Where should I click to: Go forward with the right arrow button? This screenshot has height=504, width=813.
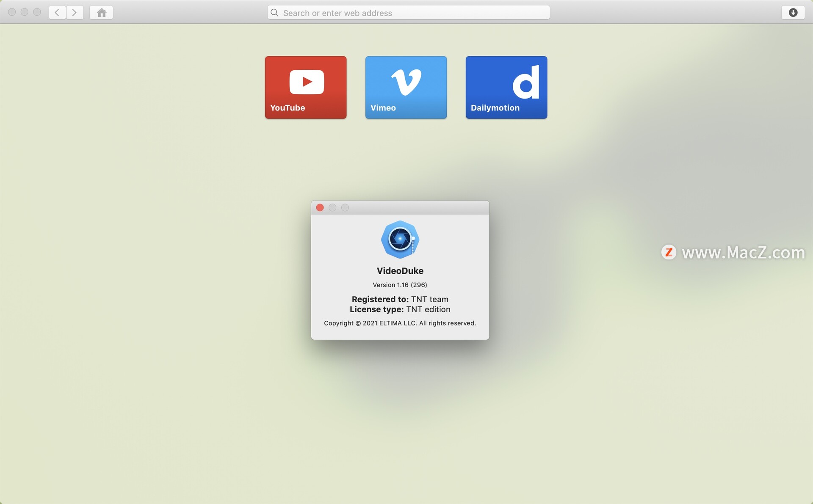(x=75, y=13)
